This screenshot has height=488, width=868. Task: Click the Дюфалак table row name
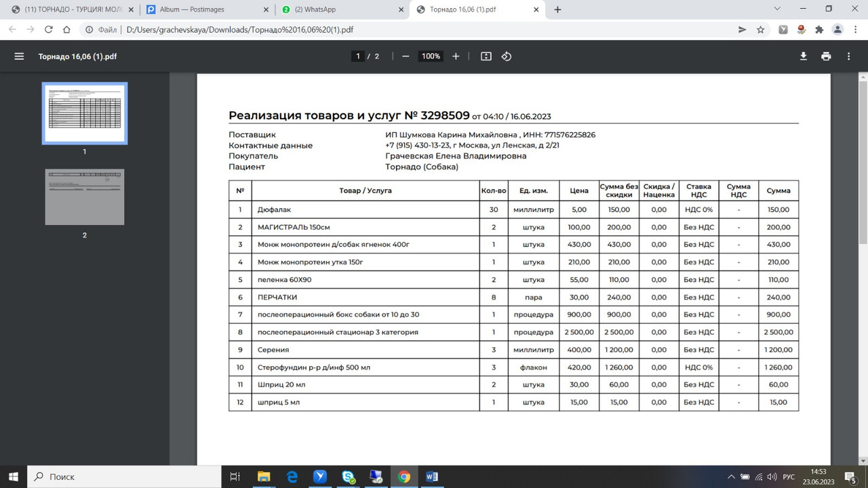point(274,210)
